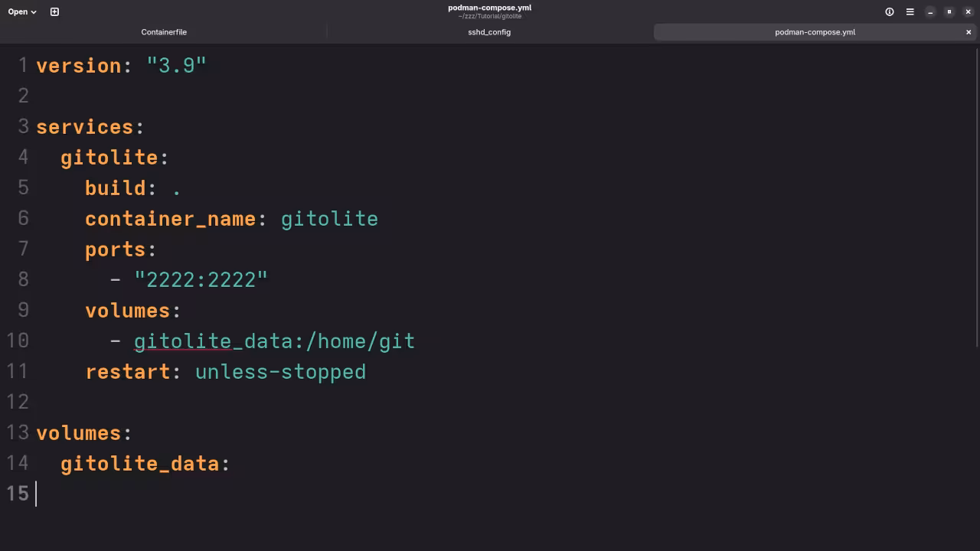Open the hamburger main menu
The height and width of the screenshot is (551, 980).
point(910,11)
